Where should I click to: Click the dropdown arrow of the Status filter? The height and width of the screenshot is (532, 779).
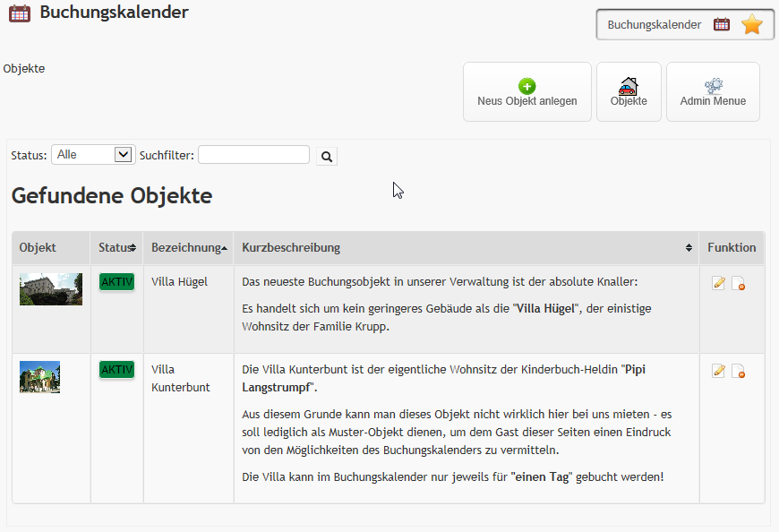(x=121, y=154)
